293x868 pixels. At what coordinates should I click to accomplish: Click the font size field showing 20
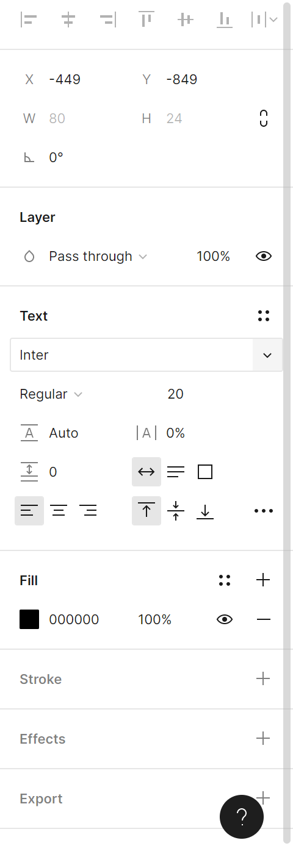click(x=175, y=394)
